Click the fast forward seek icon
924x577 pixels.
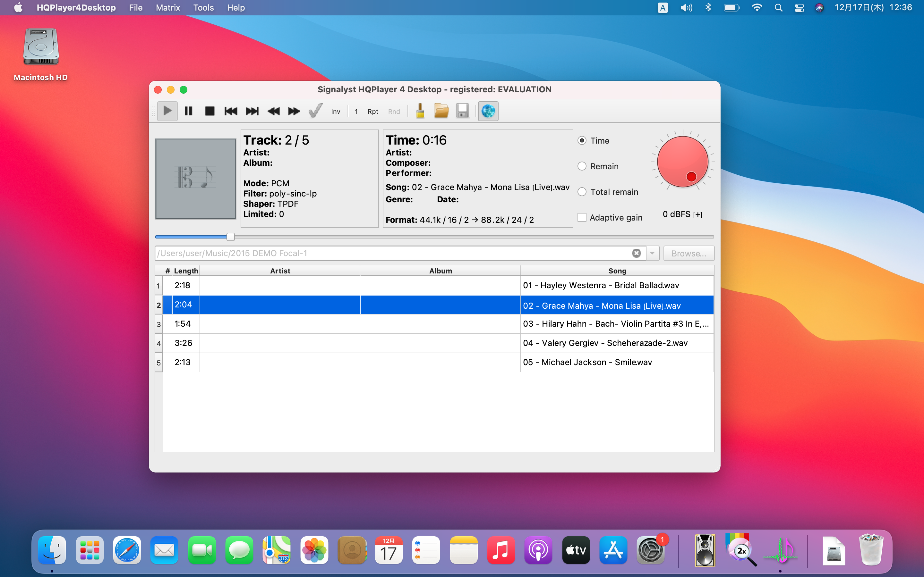coord(294,111)
